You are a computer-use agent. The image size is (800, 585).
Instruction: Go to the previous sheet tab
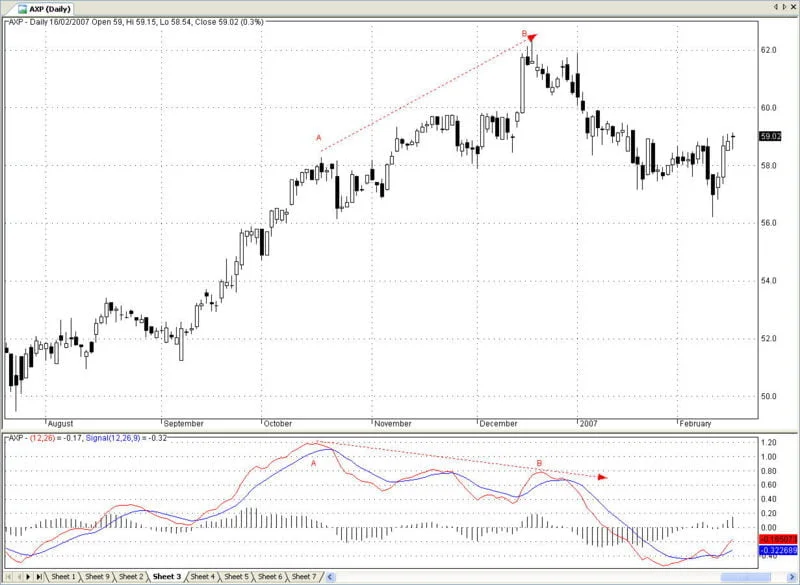click(19, 577)
